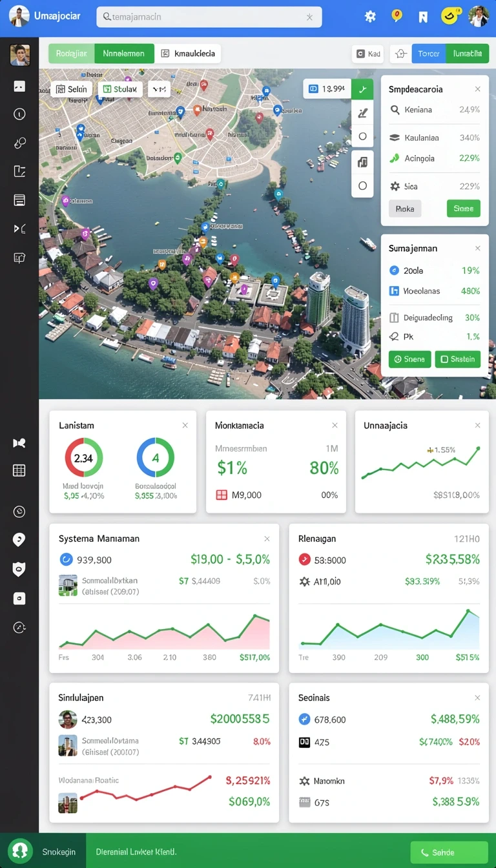Open the location pin icon in the sidebar

(19, 540)
